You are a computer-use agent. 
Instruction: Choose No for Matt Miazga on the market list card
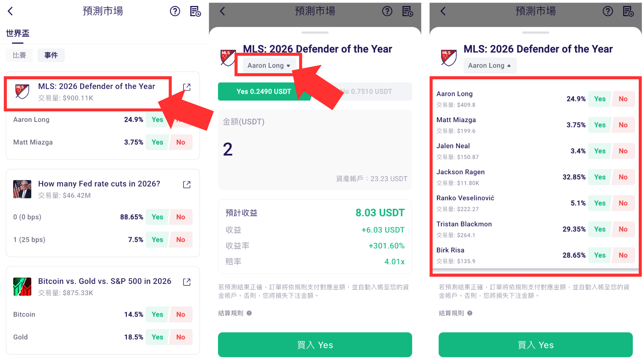(x=181, y=142)
